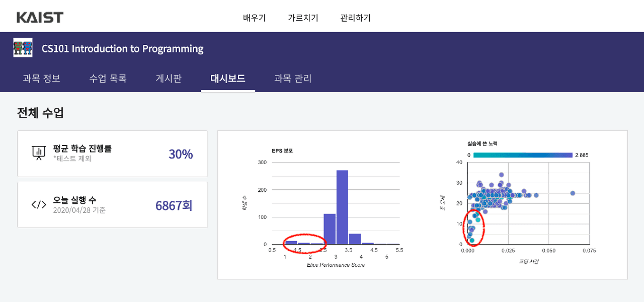Select the 대시보드 tab

[x=228, y=79]
